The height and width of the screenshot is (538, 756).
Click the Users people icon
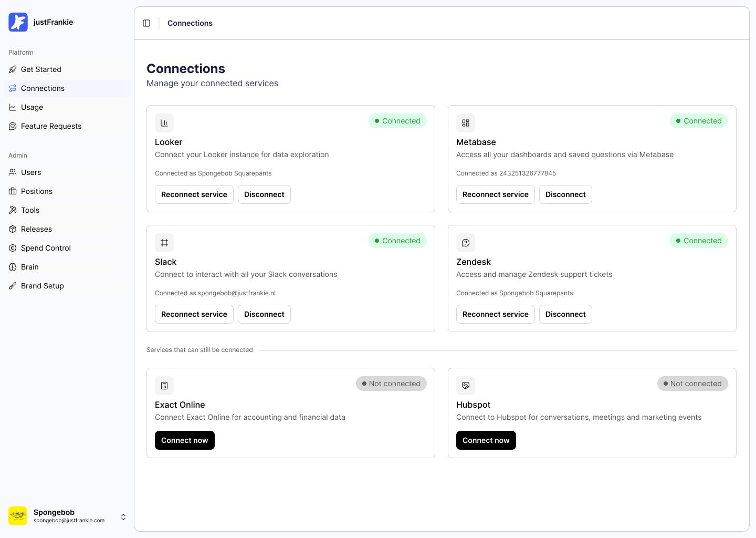[x=13, y=172]
